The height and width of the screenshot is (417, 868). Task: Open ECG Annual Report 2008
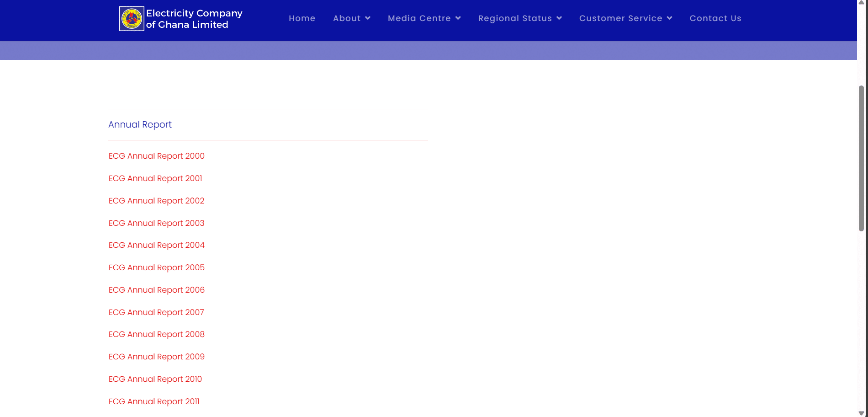(x=157, y=334)
